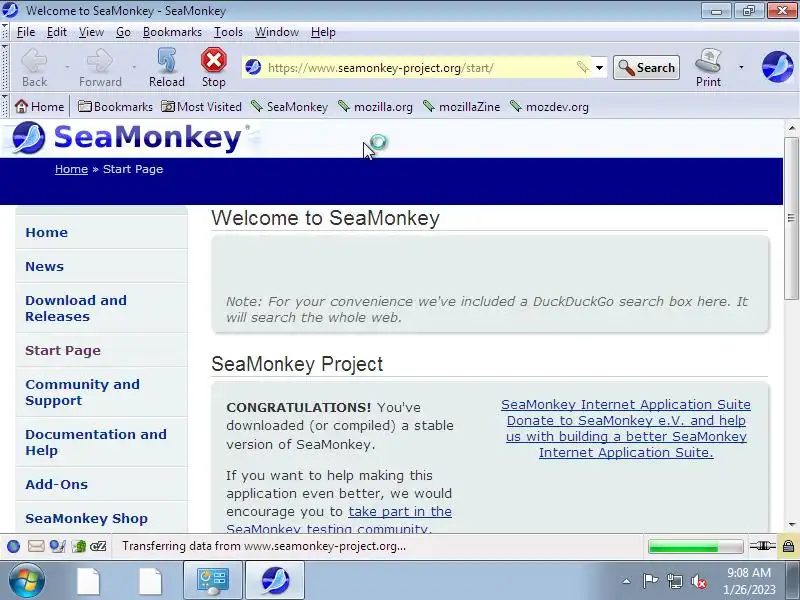Click the security padlock in status bar
This screenshot has height=600, width=800.
coord(788,546)
